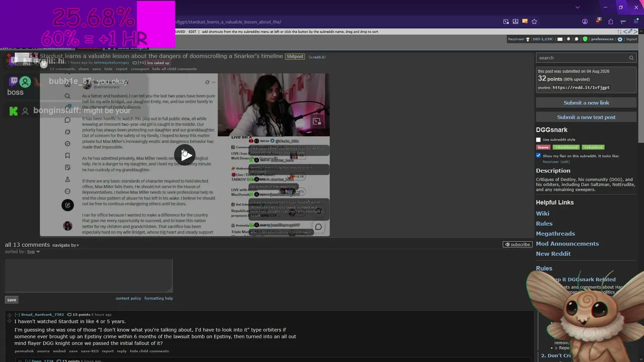Click the bro caked up user tag
Image resolution: width=644 pixels, height=362 pixels.
158,63
